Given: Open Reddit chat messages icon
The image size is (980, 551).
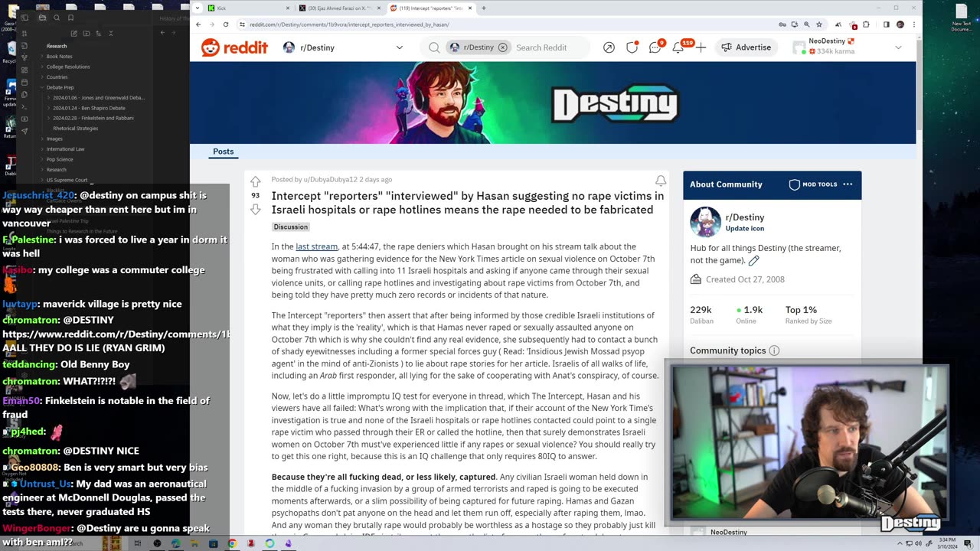Looking at the screenshot, I should [x=655, y=47].
